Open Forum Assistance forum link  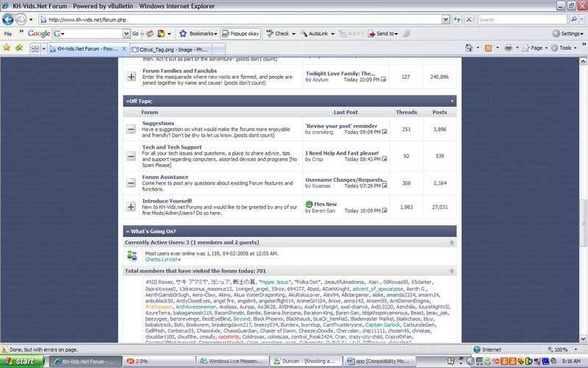pos(165,177)
